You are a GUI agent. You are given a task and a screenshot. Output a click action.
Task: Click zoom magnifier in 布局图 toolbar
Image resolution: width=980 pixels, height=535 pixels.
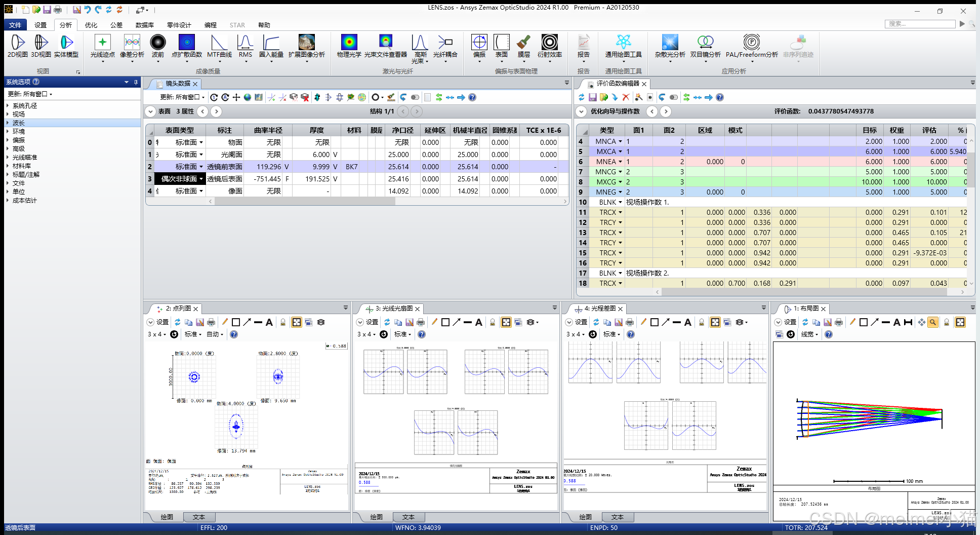coord(933,322)
